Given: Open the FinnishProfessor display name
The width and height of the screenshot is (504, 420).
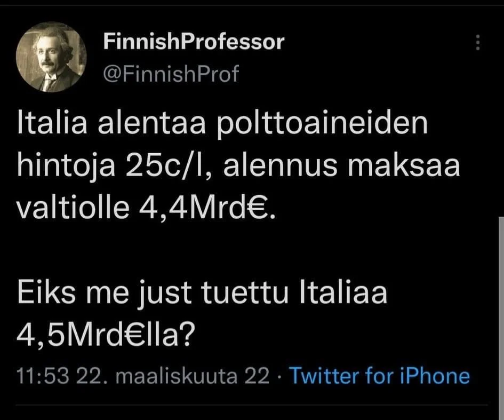Looking at the screenshot, I should (x=193, y=42).
